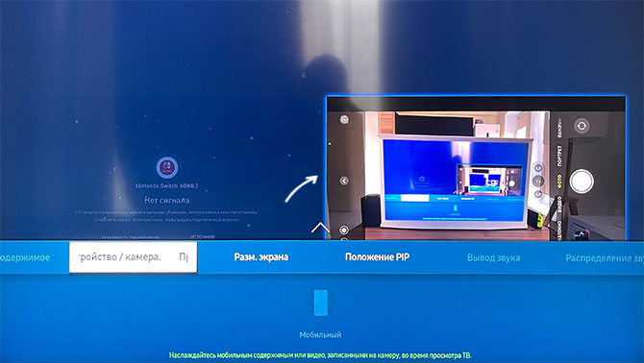This screenshot has width=644, height=363.
Task: Click the Nintendo Switch source icon
Action: [x=167, y=167]
